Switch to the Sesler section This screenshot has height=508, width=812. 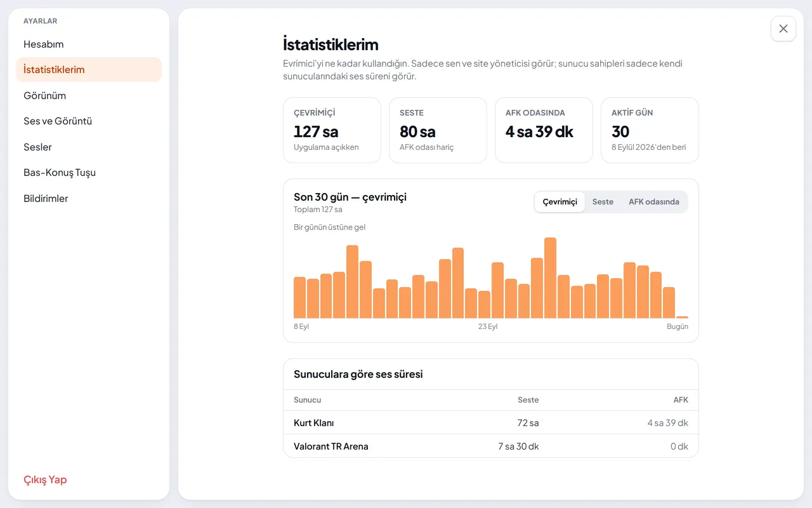point(89,147)
